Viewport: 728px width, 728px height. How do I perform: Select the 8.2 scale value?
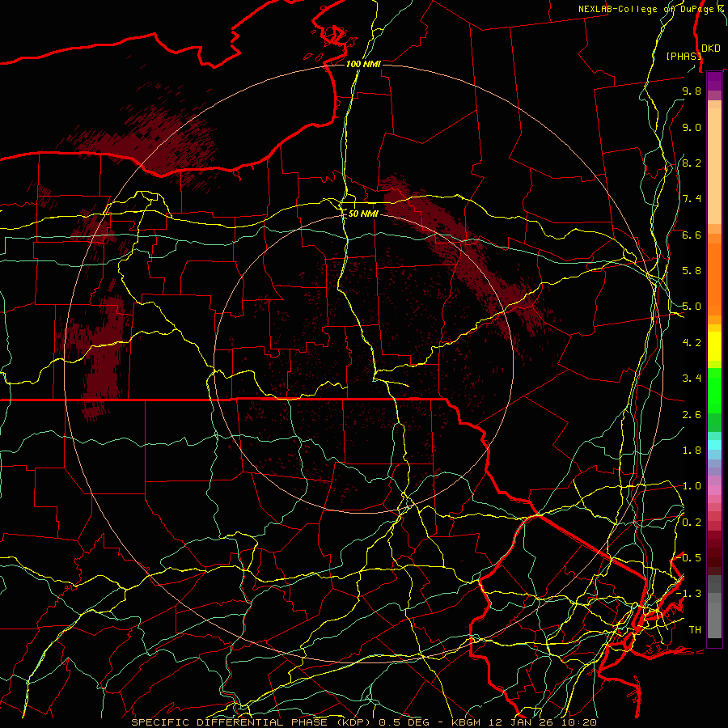click(x=692, y=163)
